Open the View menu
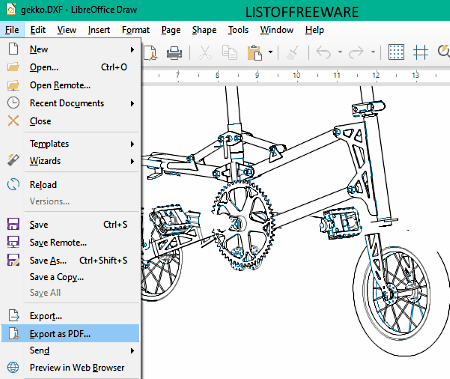Image resolution: width=450 pixels, height=379 pixels. [x=66, y=30]
